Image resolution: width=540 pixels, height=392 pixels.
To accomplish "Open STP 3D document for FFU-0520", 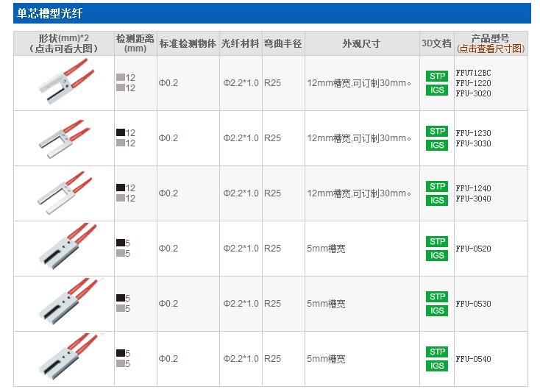I will coord(437,241).
